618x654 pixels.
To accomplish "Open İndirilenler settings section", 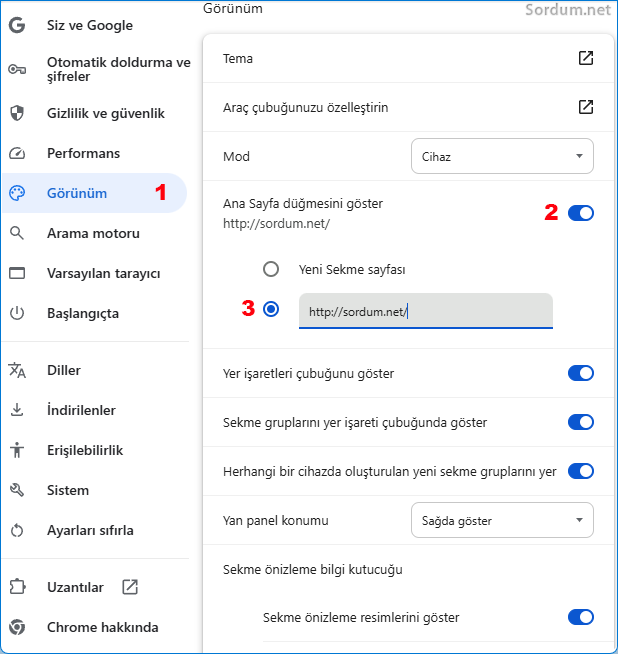I will pos(95,410).
